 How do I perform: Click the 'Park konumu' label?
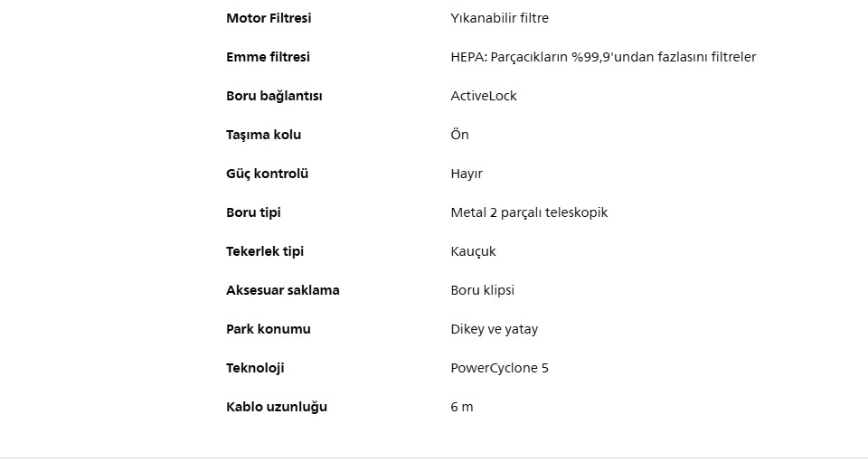[x=269, y=329]
